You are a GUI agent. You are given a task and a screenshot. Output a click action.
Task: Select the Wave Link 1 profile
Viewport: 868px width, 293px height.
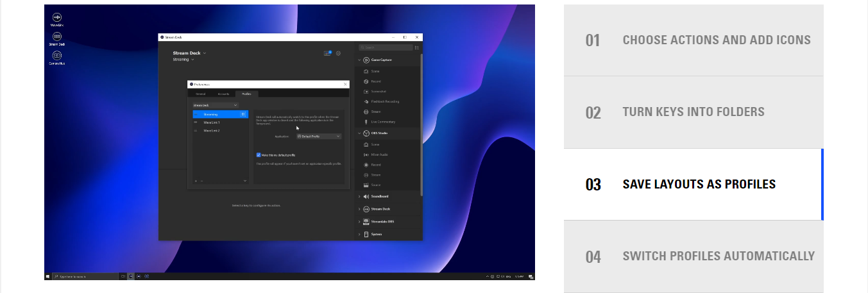coord(220,122)
